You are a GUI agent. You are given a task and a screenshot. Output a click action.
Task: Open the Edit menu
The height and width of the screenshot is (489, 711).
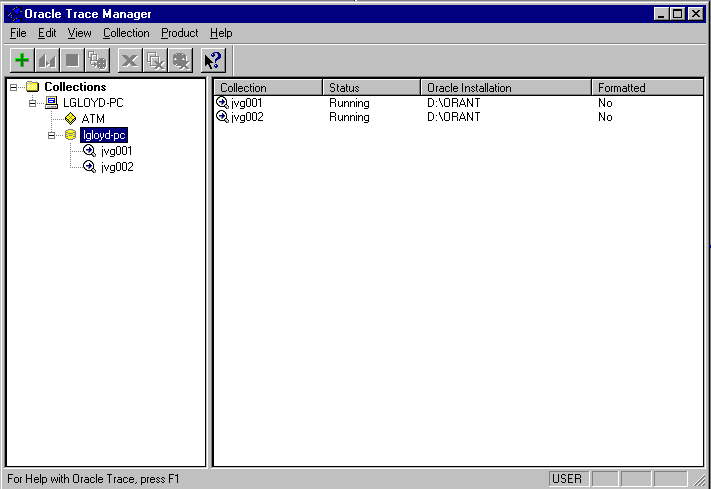[47, 33]
